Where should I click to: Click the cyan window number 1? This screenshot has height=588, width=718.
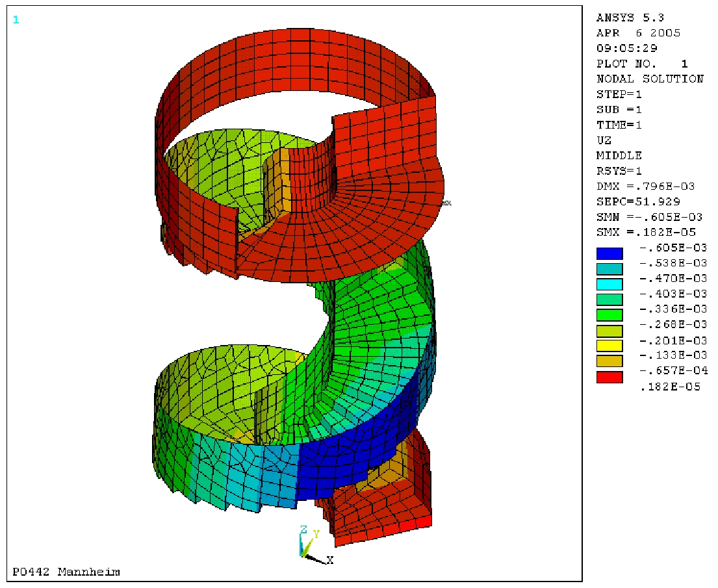point(16,20)
